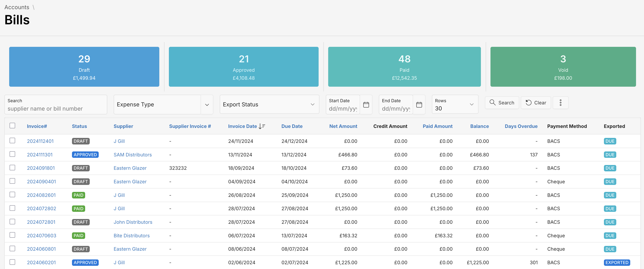Image resolution: width=644 pixels, height=269 pixels.
Task: Open the three-dot more options menu
Action: coord(560,103)
